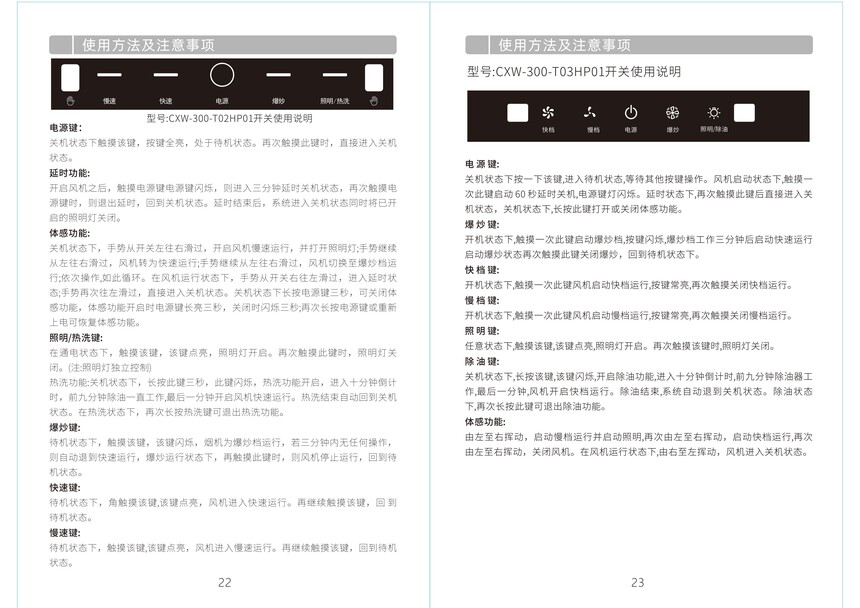860x608 pixels.
Task: Click the 慢档键 heading
Action: [x=482, y=300]
